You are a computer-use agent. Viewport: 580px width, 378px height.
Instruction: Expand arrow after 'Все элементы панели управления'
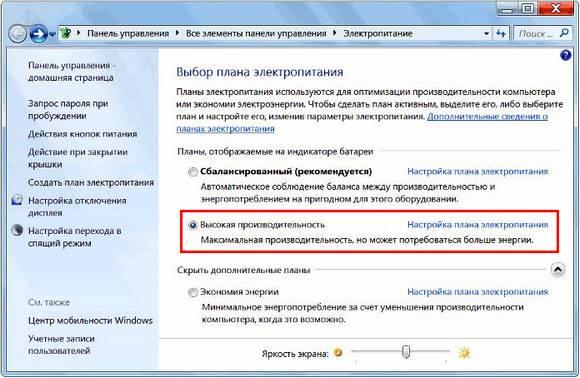click(335, 33)
